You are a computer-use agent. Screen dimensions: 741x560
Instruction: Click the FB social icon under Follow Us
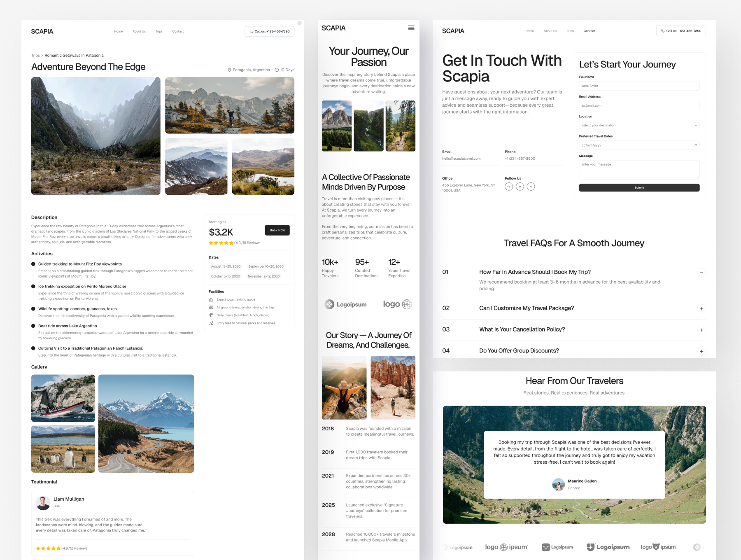[509, 187]
